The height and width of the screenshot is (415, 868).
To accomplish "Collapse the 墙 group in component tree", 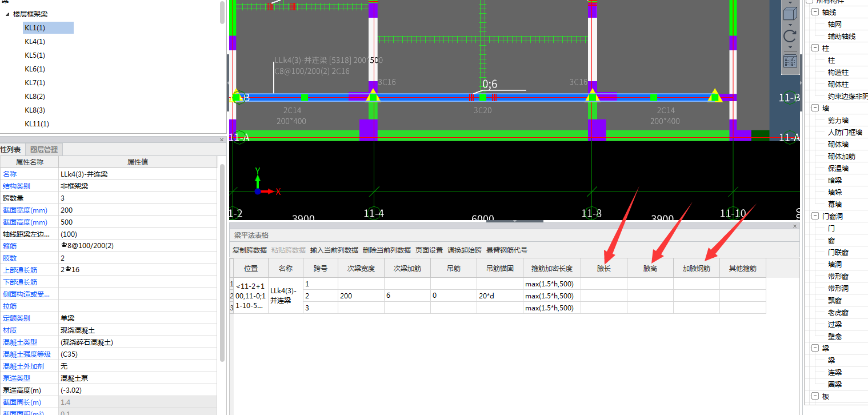I will [x=815, y=108].
